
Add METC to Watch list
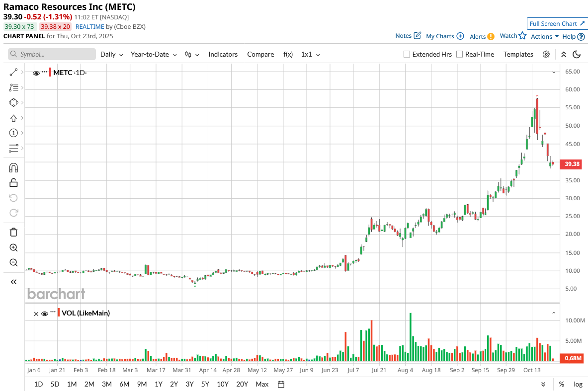coord(513,36)
